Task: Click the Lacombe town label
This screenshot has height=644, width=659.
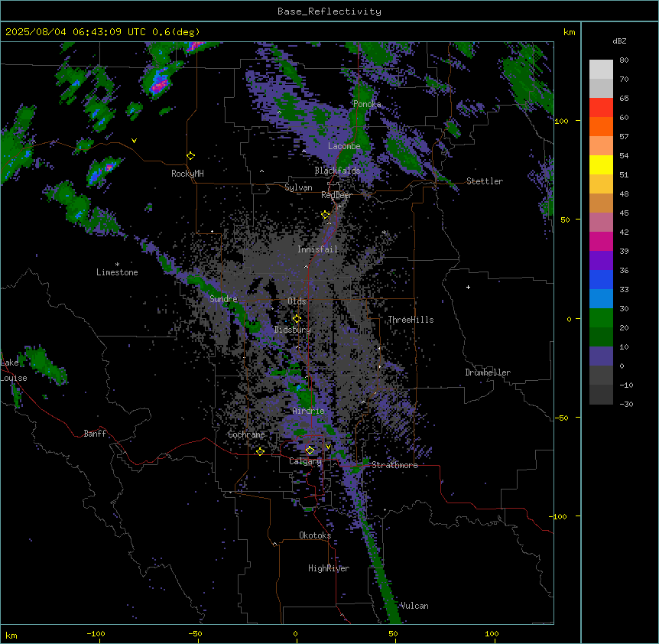Action: pyautogui.click(x=344, y=146)
